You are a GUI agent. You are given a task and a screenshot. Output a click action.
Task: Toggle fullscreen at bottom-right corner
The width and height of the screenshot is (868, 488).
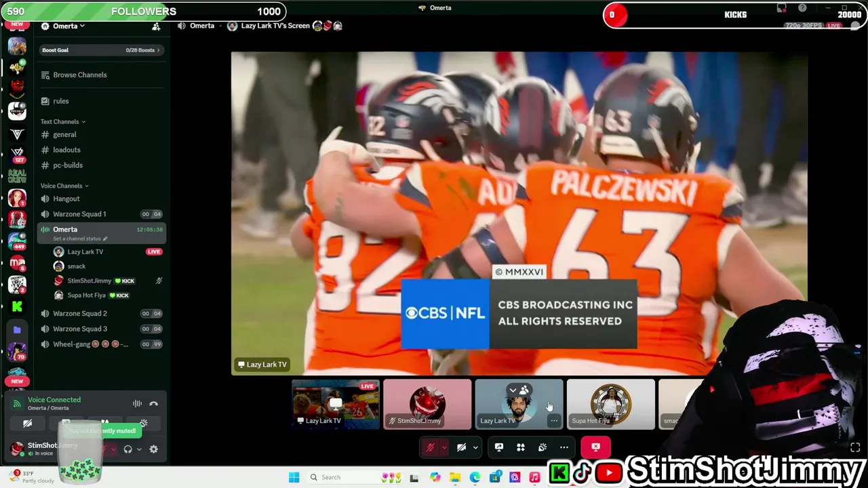[855, 447]
